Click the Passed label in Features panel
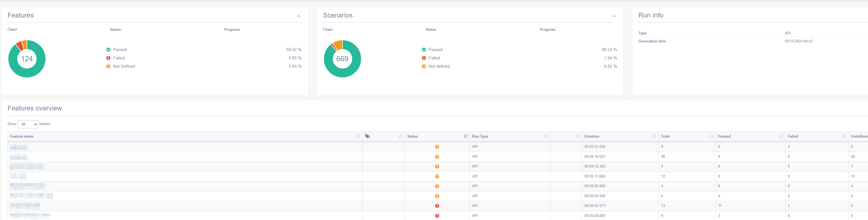Screen dimensions: 868x220 pyautogui.click(x=120, y=50)
